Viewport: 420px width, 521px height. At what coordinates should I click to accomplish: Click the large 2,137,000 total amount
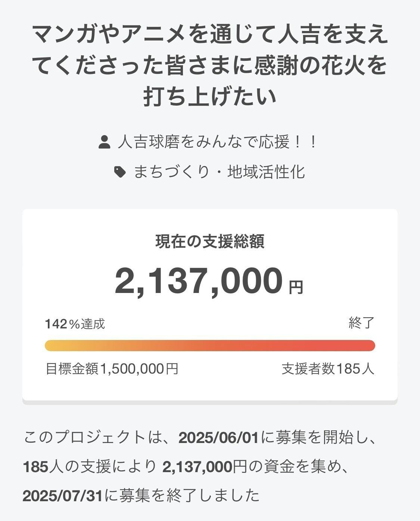(x=199, y=281)
